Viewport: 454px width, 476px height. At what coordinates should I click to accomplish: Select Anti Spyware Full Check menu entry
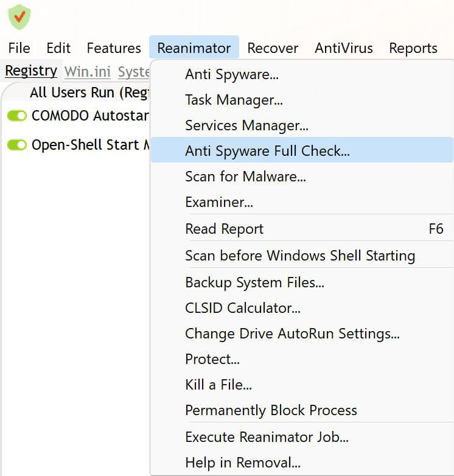click(x=267, y=150)
